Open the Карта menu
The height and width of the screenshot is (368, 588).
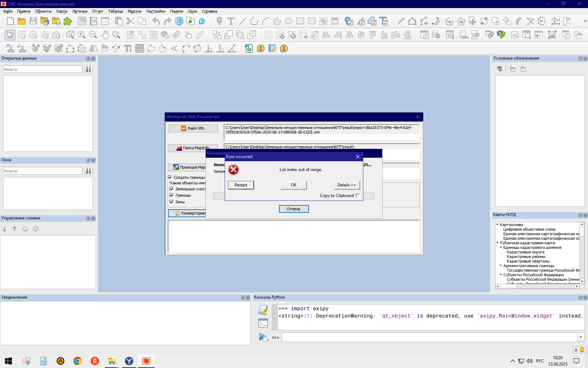pyautogui.click(x=62, y=11)
